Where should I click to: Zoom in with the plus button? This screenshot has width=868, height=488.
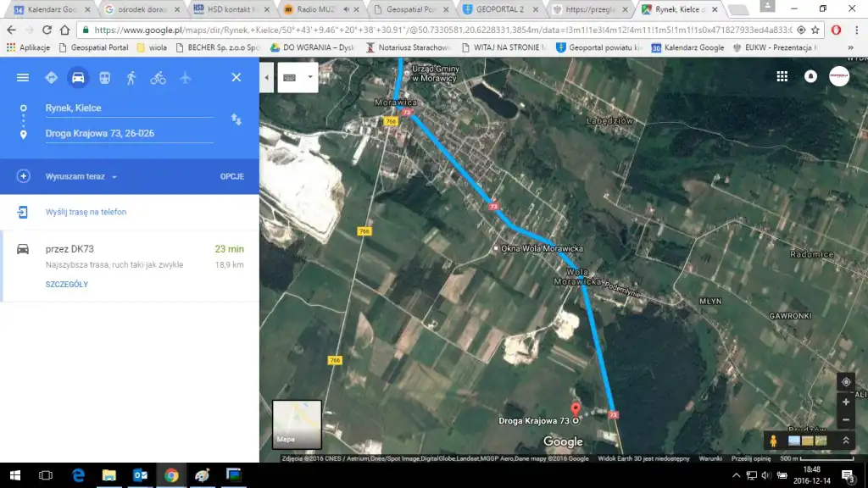tap(845, 402)
